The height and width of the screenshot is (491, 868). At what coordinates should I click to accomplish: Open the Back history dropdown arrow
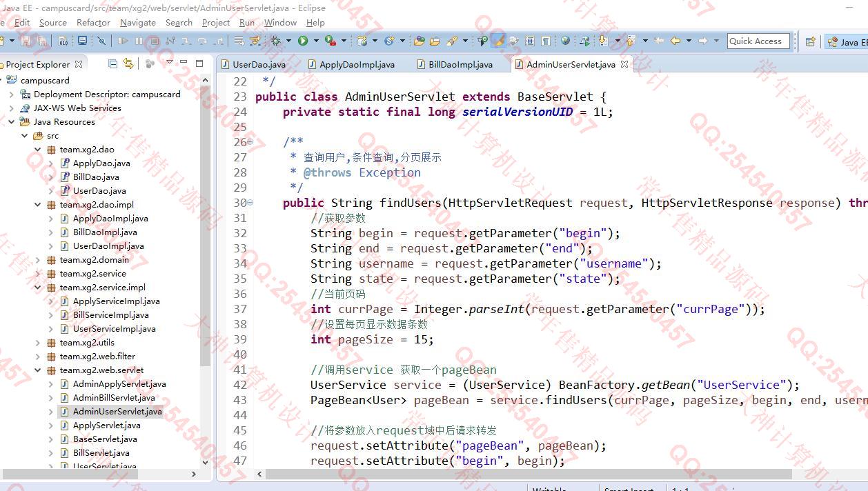689,41
